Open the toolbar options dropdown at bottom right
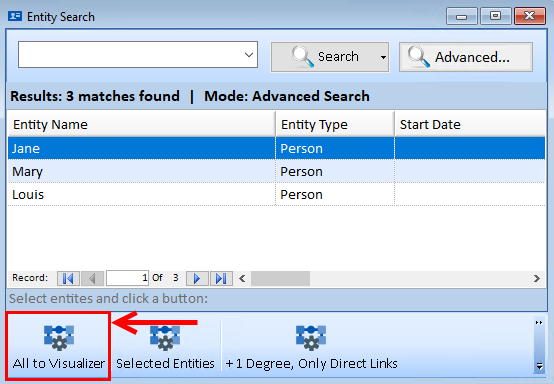The width and height of the screenshot is (554, 384). pos(539,366)
